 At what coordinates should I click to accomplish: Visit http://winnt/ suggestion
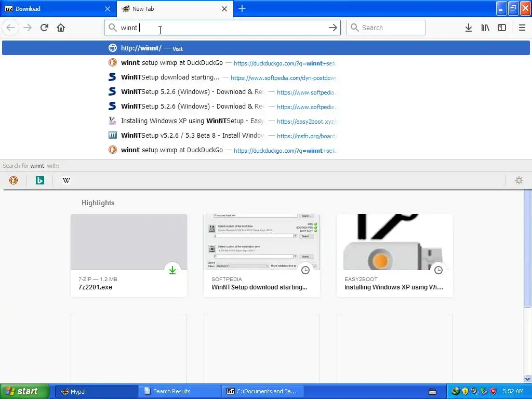[x=265, y=48]
